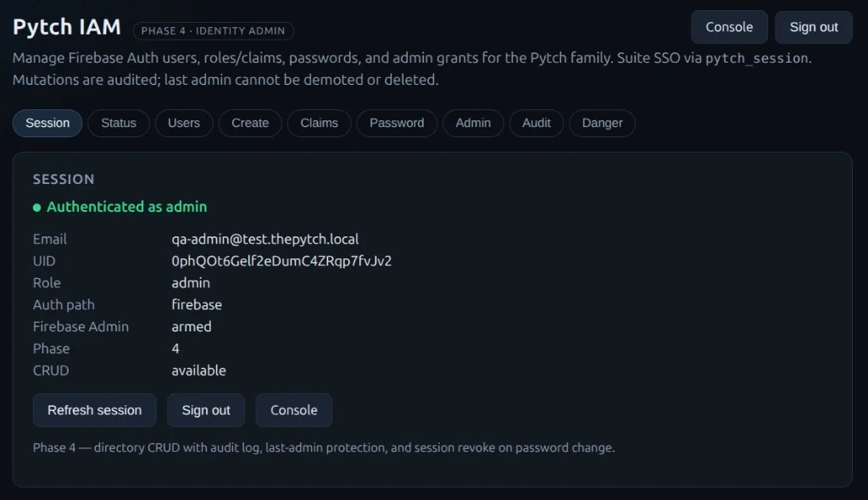Image resolution: width=868 pixels, height=500 pixels.
Task: Open the Danger tab
Action: (x=603, y=123)
